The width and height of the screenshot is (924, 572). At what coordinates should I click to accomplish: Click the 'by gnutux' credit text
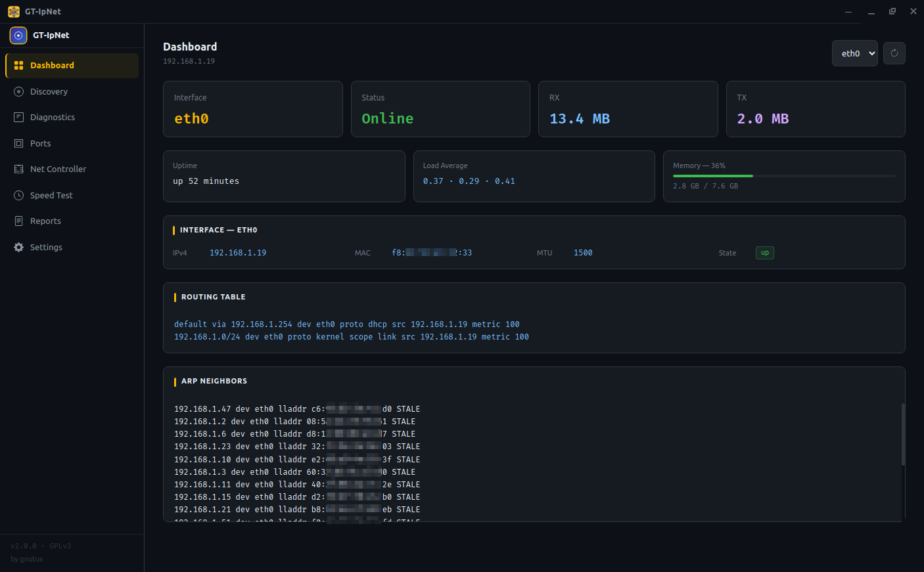pos(27,560)
